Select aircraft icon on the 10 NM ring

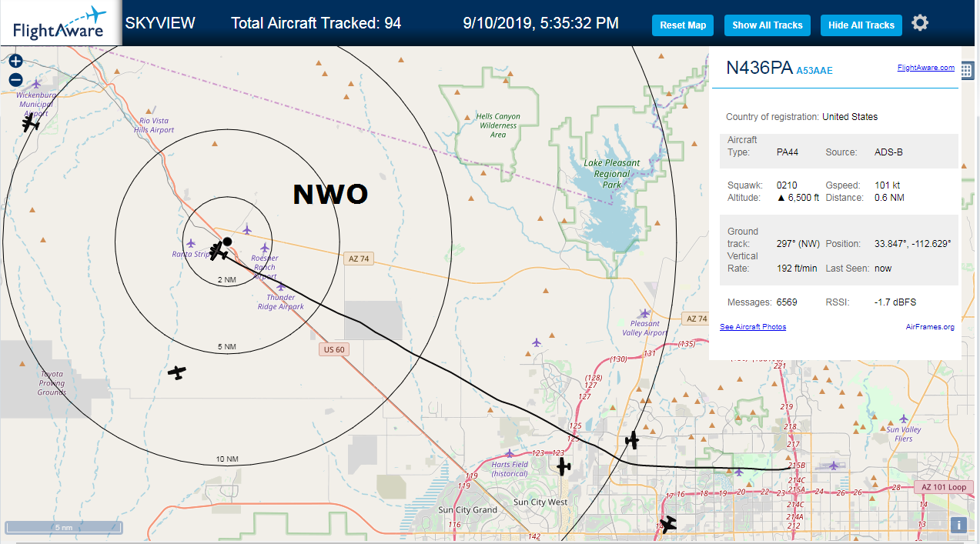click(632, 440)
